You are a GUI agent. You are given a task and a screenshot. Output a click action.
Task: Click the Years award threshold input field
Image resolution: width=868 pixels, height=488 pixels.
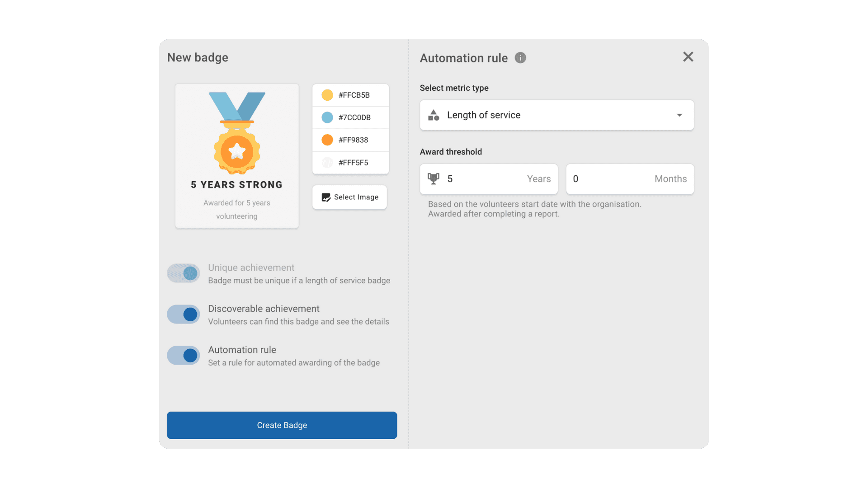tap(488, 179)
